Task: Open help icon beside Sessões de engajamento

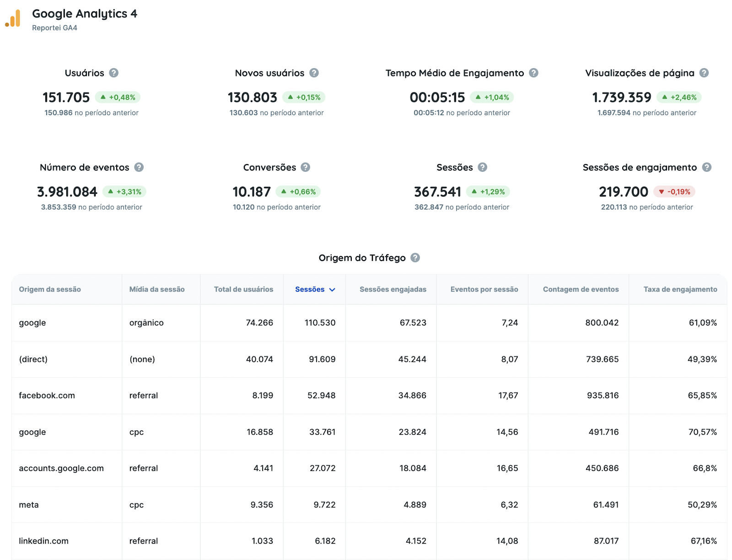Action: coord(707,167)
